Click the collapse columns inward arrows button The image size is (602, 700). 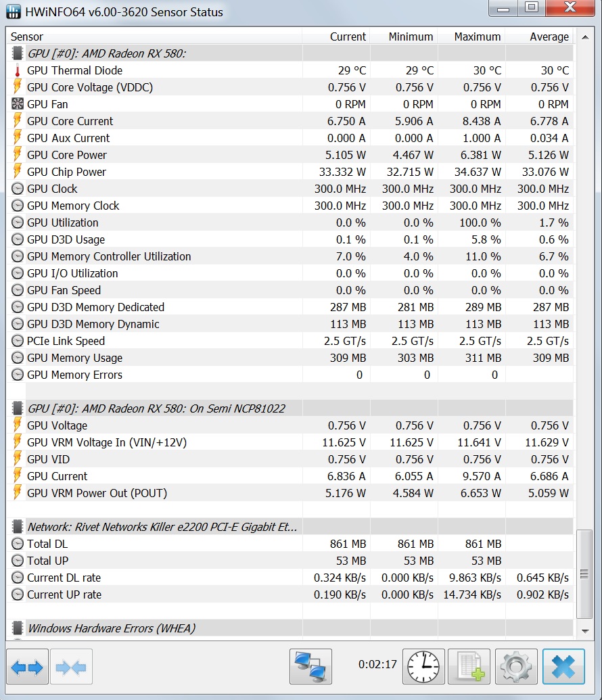[72, 666]
